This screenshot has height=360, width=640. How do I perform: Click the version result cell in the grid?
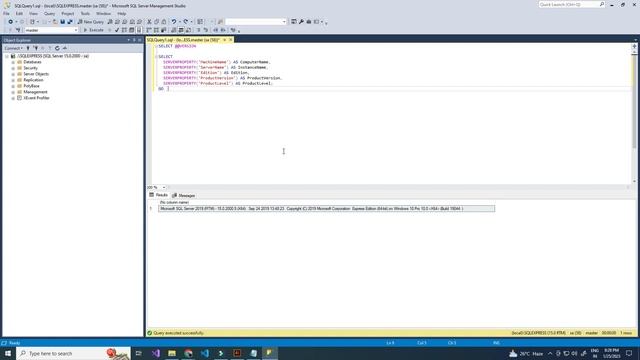pyautogui.click(x=326, y=209)
